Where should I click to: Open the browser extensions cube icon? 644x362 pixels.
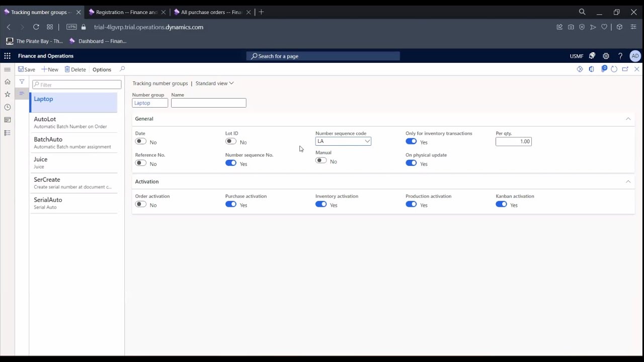point(619,27)
